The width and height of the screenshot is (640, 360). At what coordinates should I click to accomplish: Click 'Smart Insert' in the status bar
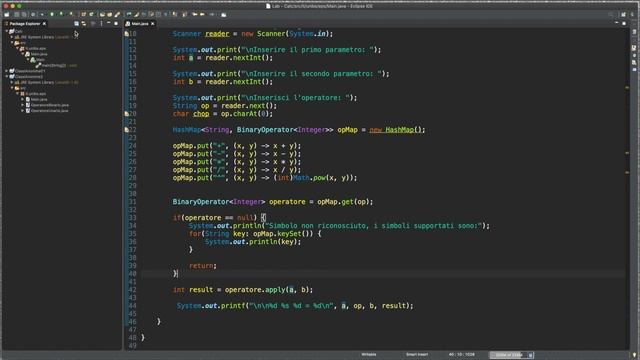coord(417,354)
